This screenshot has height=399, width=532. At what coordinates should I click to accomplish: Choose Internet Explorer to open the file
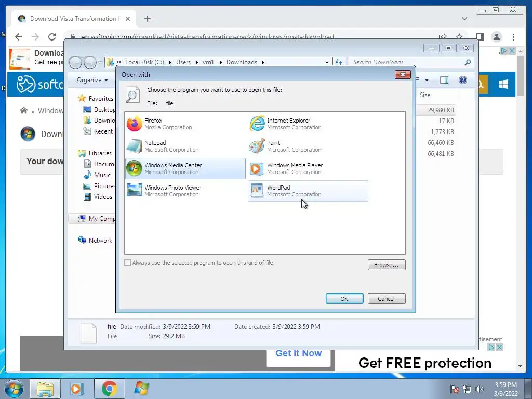pos(308,124)
